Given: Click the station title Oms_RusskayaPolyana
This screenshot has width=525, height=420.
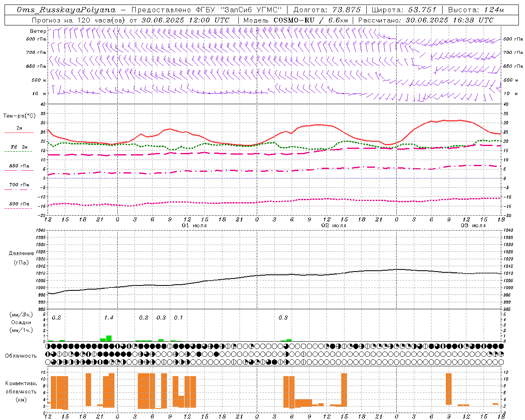Looking at the screenshot, I should (x=66, y=10).
